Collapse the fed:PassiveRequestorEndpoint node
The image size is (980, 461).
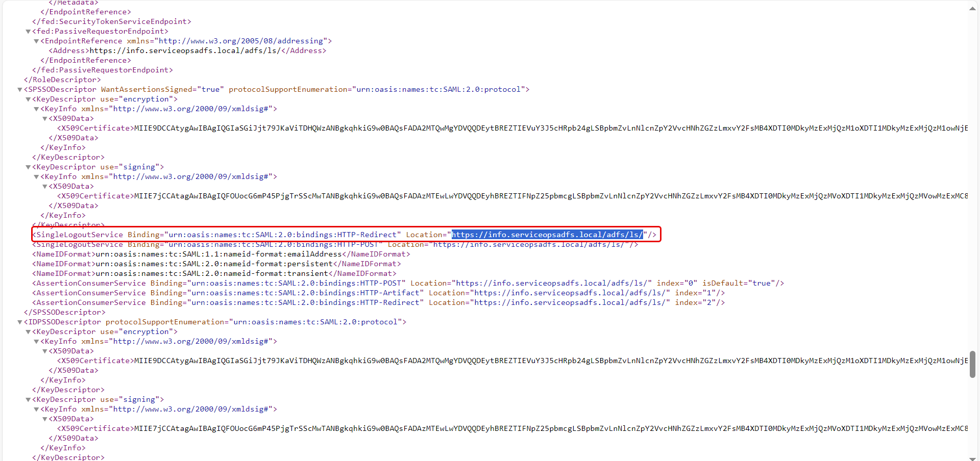point(28,31)
